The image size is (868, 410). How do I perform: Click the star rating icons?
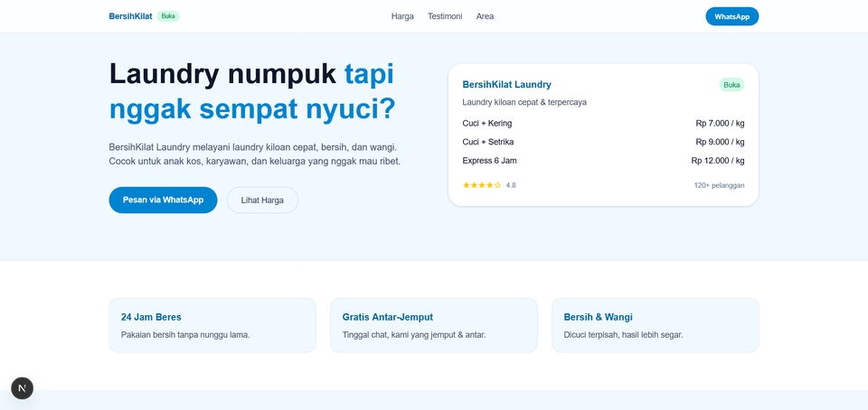(482, 185)
